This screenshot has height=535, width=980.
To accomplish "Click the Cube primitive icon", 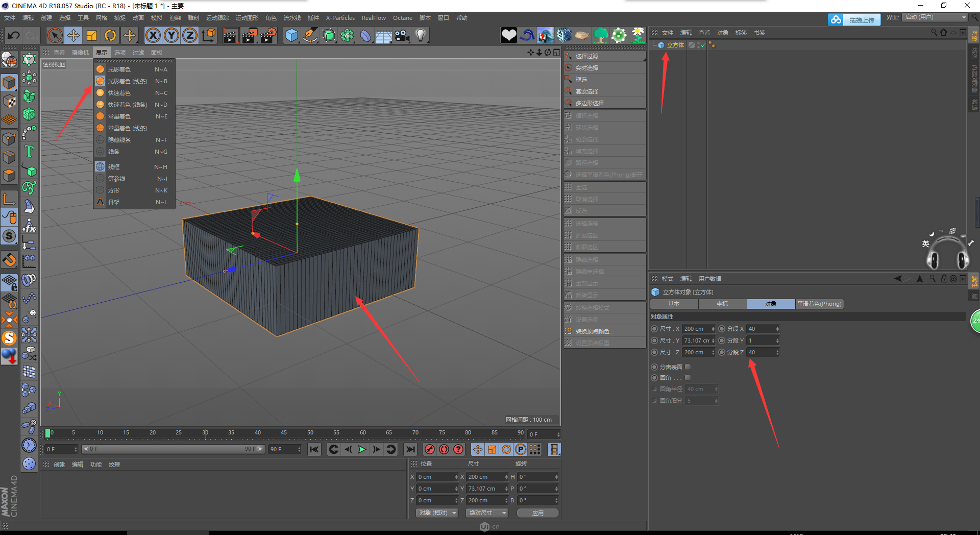I will tap(291, 35).
